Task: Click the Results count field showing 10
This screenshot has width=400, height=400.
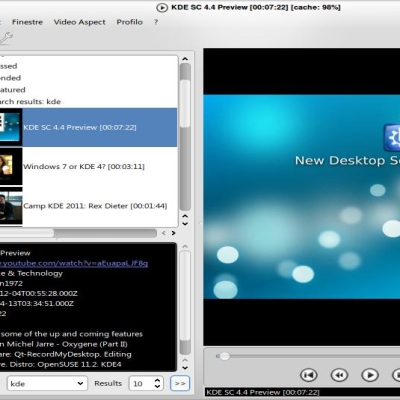Action: [x=142, y=384]
